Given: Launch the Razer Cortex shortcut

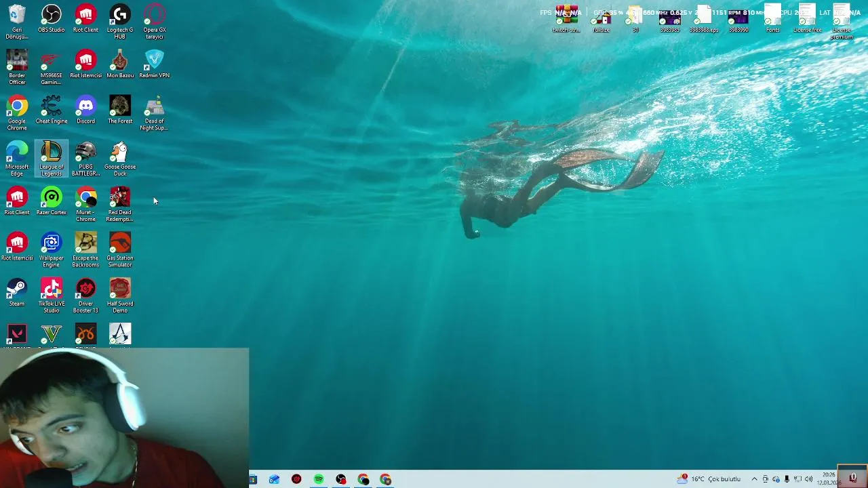Looking at the screenshot, I should tap(52, 201).
